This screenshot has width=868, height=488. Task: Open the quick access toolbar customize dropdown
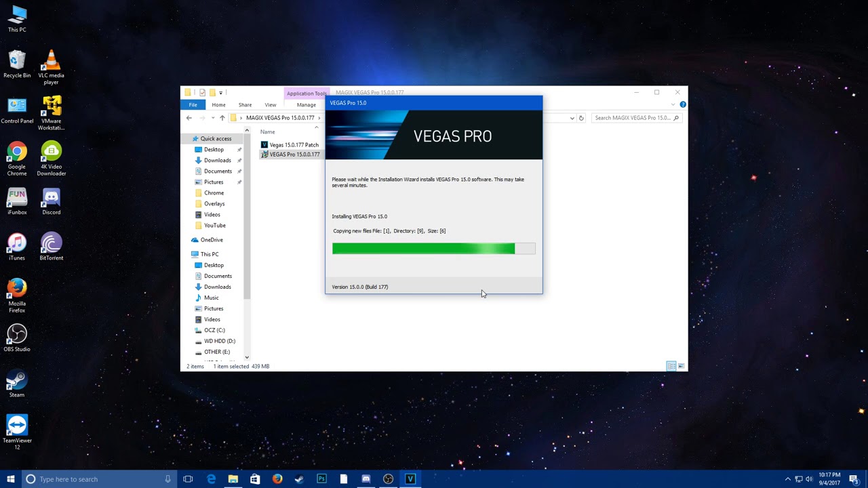220,93
